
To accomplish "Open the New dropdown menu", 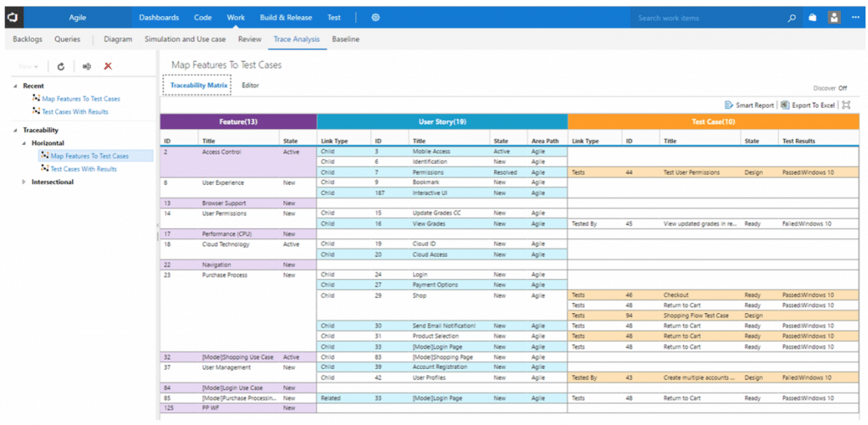I will pyautogui.click(x=29, y=66).
